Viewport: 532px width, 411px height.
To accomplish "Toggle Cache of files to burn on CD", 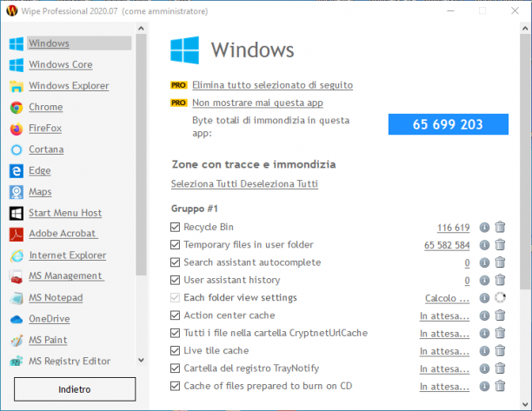I will point(175,386).
